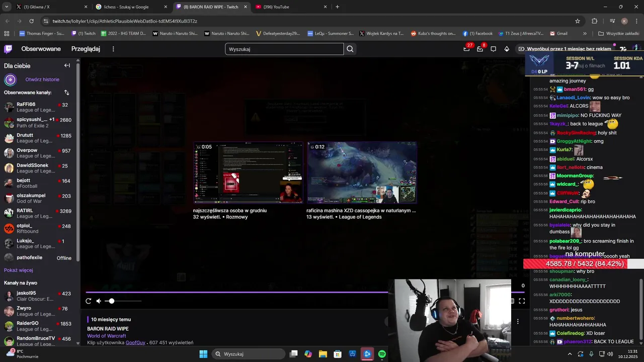Switch to the lichess Google search tab
The image size is (644, 362).
tap(132, 7)
